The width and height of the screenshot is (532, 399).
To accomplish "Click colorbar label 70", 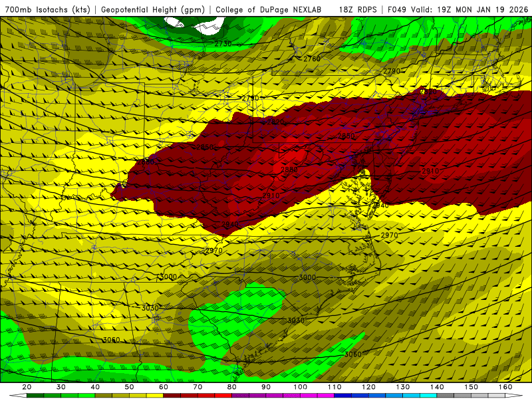I will (x=198, y=387).
